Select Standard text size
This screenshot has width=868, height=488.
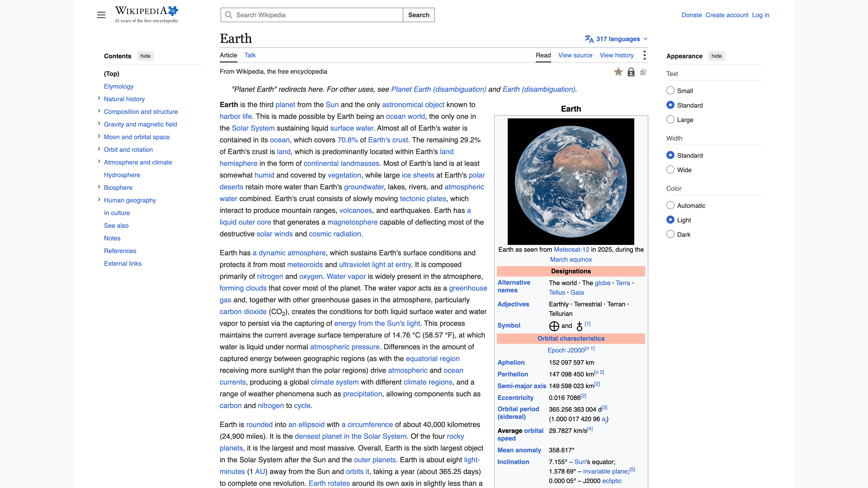pos(670,105)
